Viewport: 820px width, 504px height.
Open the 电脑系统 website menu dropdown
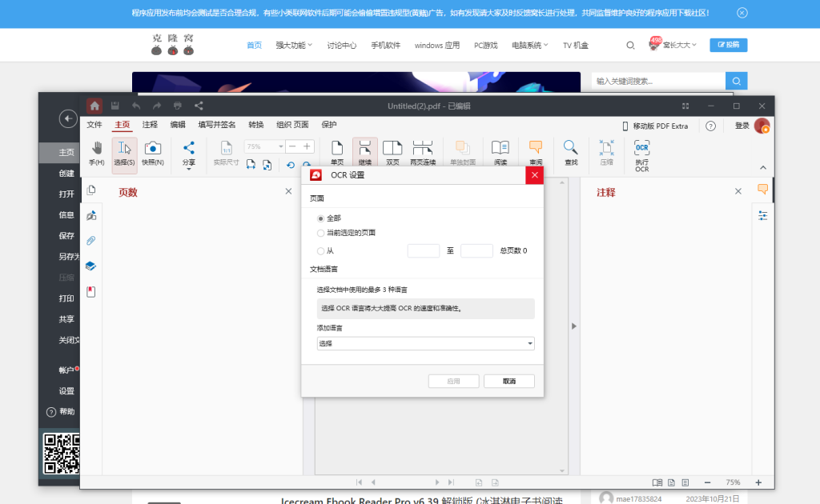point(530,46)
